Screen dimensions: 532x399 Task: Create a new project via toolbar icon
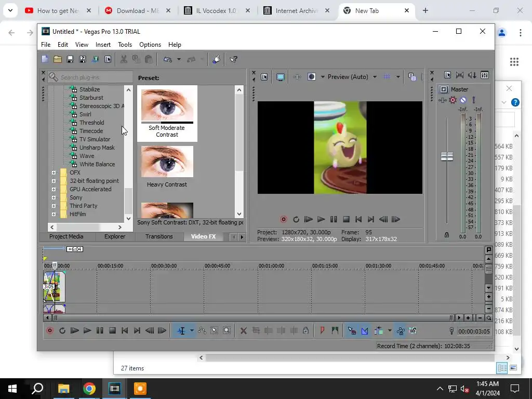pyautogui.click(x=45, y=59)
